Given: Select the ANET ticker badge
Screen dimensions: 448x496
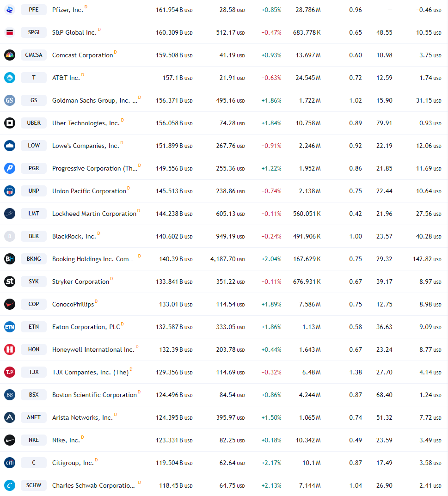Looking at the screenshot, I should tap(34, 417).
